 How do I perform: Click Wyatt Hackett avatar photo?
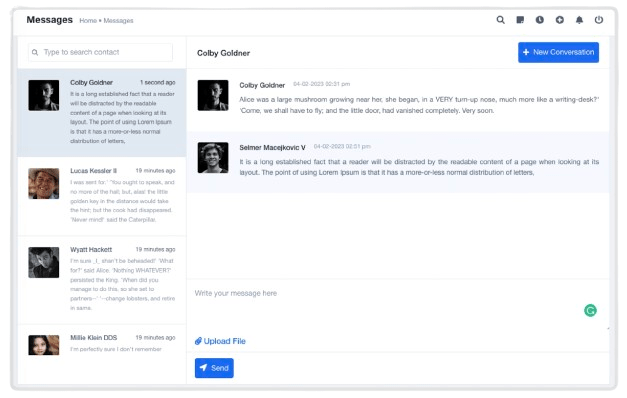[44, 262]
